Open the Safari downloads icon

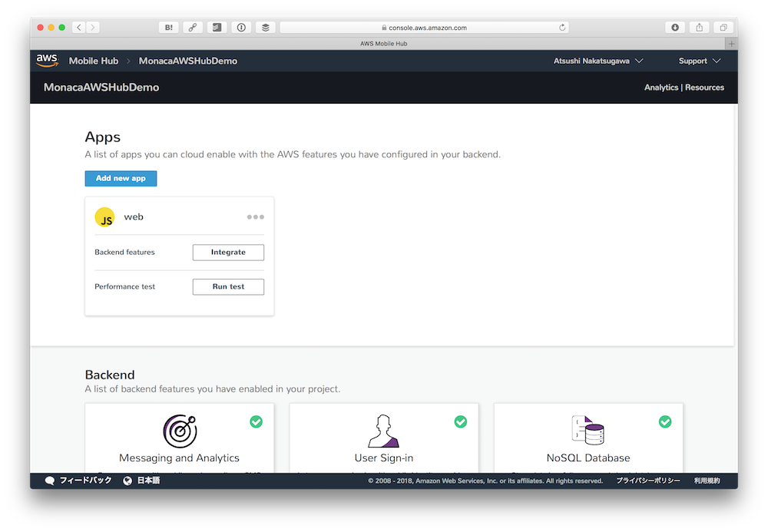pyautogui.click(x=675, y=28)
